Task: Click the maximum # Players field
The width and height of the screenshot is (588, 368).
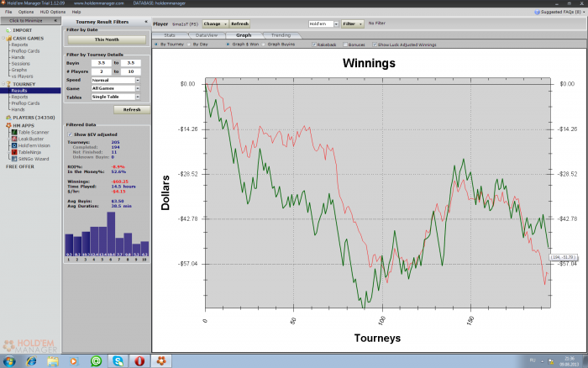Action: (x=130, y=71)
